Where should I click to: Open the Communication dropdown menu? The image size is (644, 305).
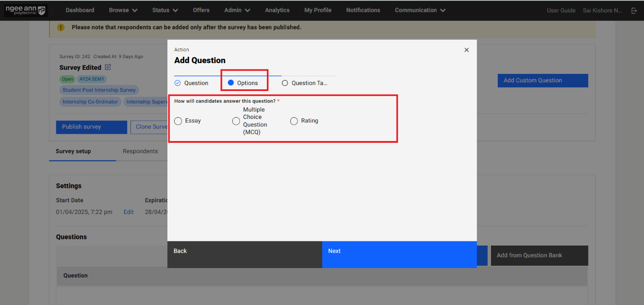(420, 10)
